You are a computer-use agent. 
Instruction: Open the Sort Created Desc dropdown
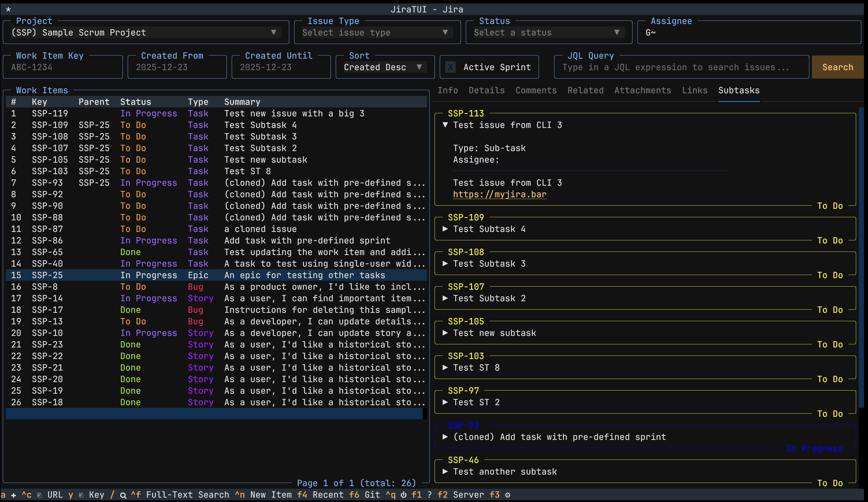coord(385,67)
